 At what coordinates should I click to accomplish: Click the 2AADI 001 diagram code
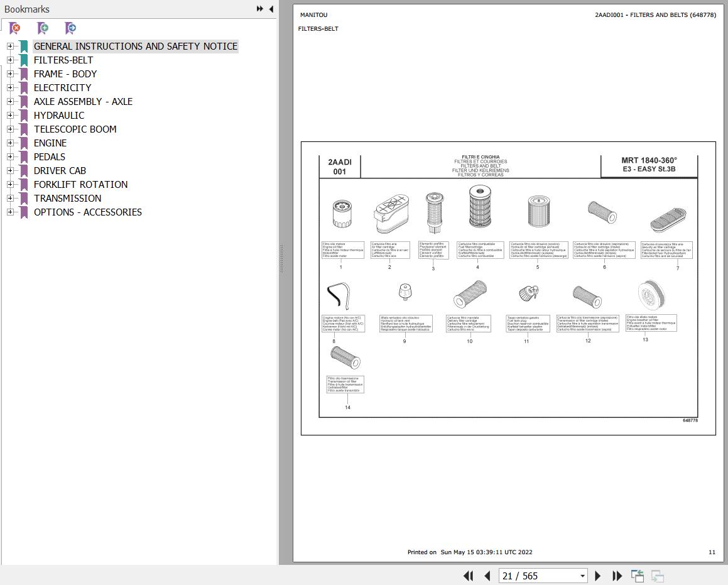[x=340, y=167]
